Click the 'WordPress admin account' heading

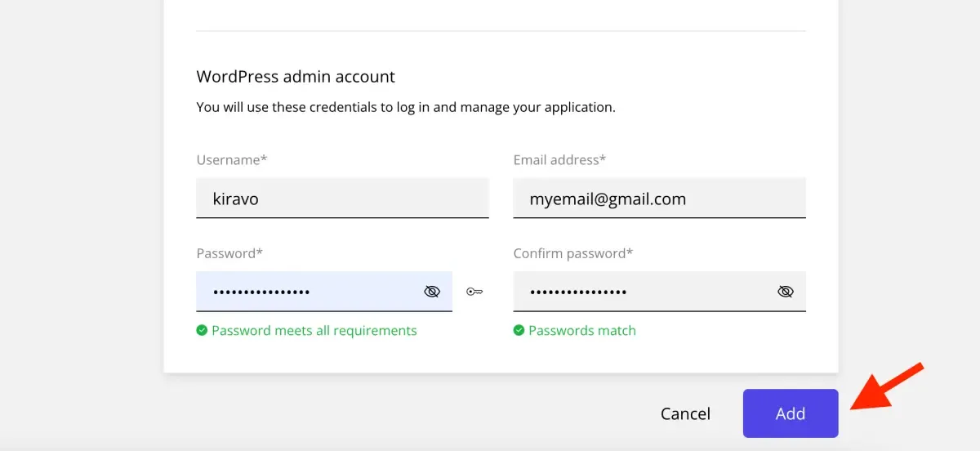click(296, 77)
